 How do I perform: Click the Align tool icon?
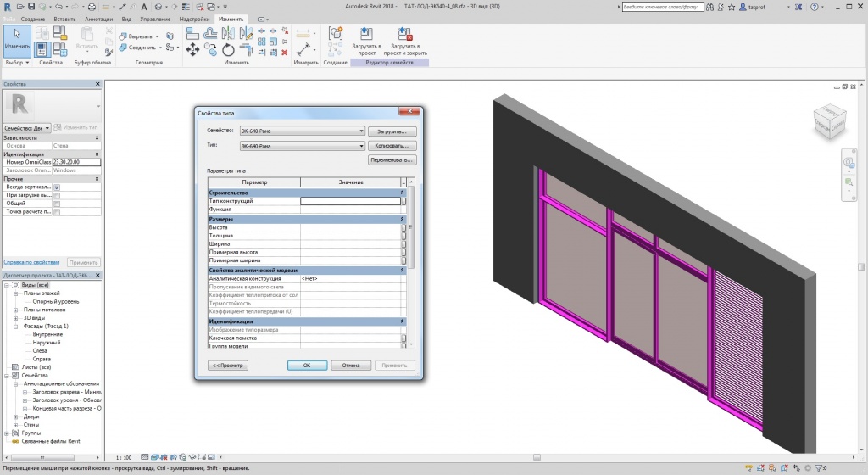[192, 34]
